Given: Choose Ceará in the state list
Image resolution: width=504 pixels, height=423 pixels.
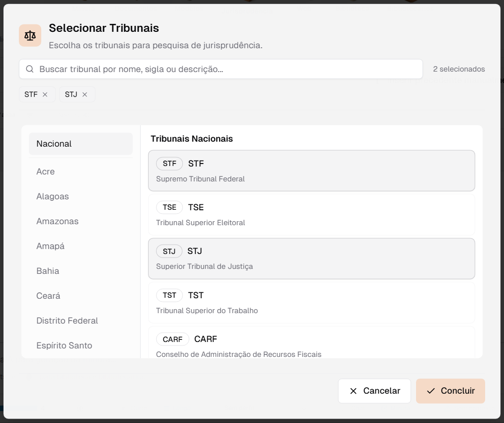Looking at the screenshot, I should point(49,296).
